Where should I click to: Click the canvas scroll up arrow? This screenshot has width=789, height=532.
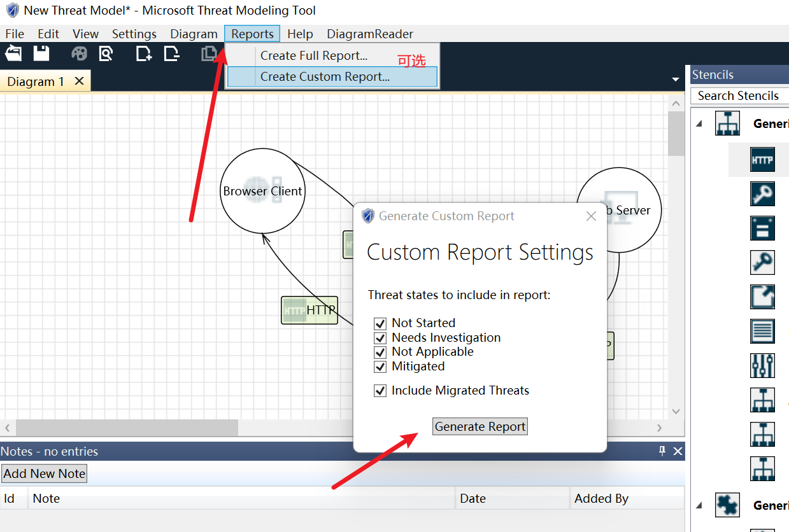pyautogui.click(x=676, y=104)
